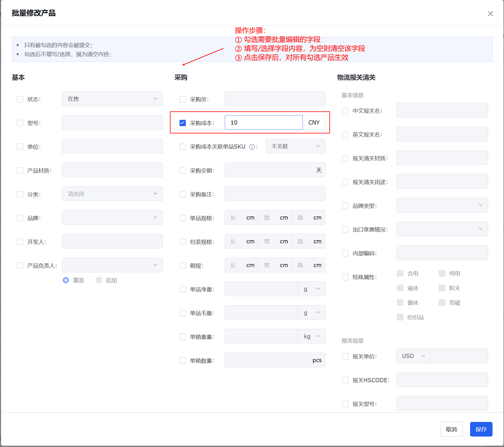The image size is (504, 447).
Task: Open the 分类 请选择 dropdown
Action: click(112, 194)
